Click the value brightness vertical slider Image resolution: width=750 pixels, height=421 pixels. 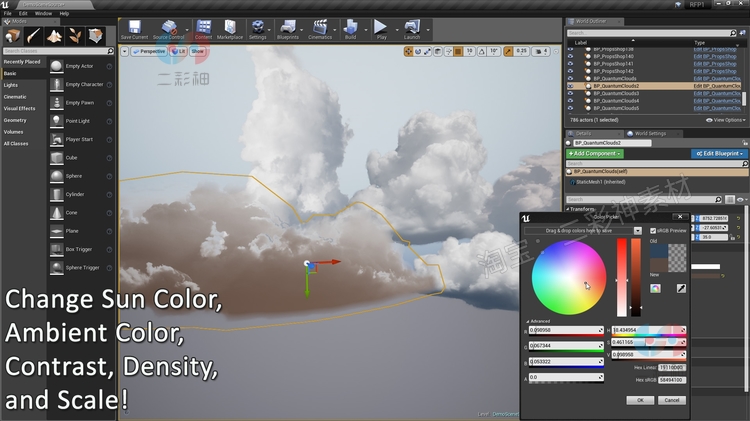pyautogui.click(x=636, y=277)
